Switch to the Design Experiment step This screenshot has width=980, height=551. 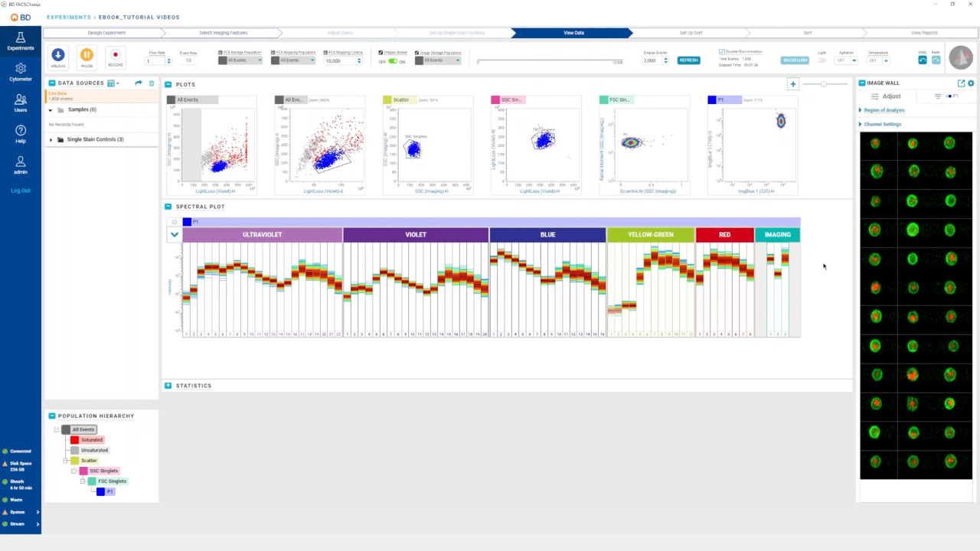pyautogui.click(x=106, y=33)
